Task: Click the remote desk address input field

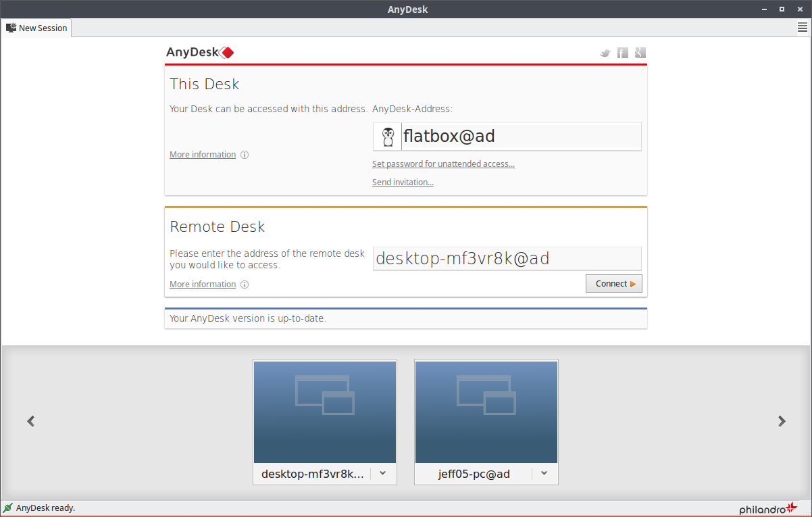Action: [x=507, y=258]
